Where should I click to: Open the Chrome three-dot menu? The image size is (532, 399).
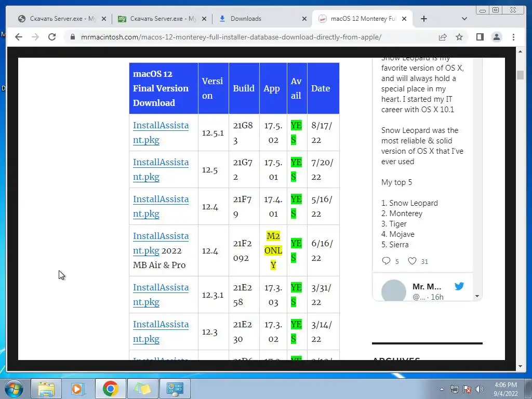pyautogui.click(x=513, y=37)
